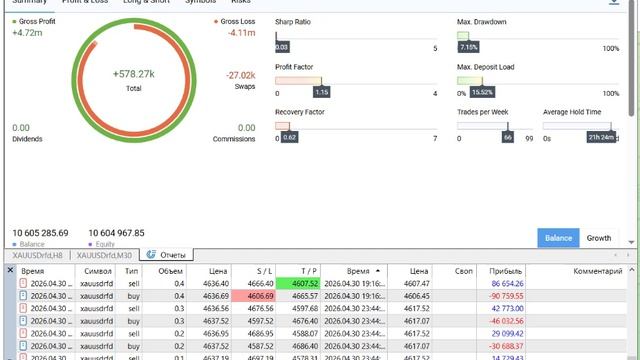The image size is (640, 360).
Task: Switch to the XAUUSDrfd,H8 chart tab
Action: click(37, 256)
